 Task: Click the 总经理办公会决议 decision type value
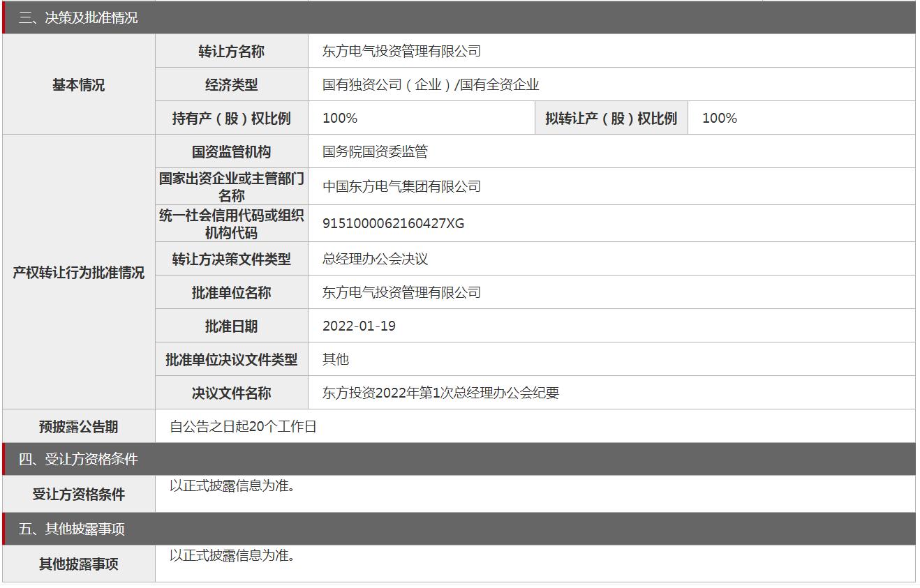[375, 259]
